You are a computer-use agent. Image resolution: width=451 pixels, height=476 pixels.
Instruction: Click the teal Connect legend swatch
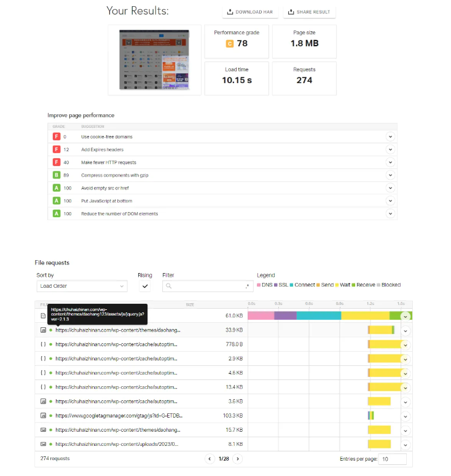tap(291, 285)
